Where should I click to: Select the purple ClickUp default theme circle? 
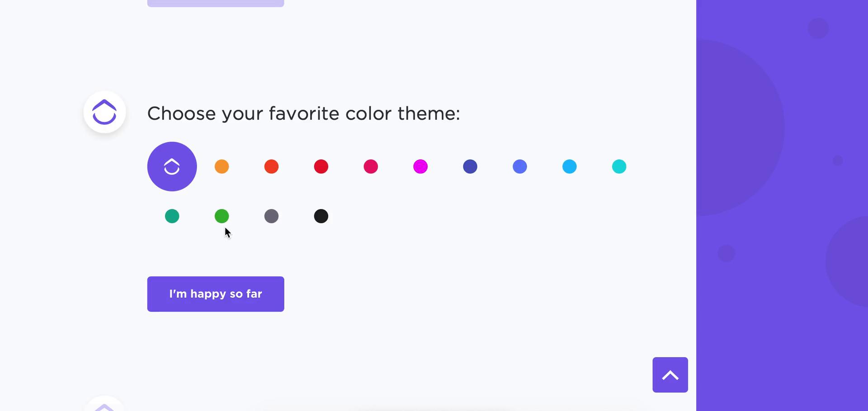[x=172, y=167]
